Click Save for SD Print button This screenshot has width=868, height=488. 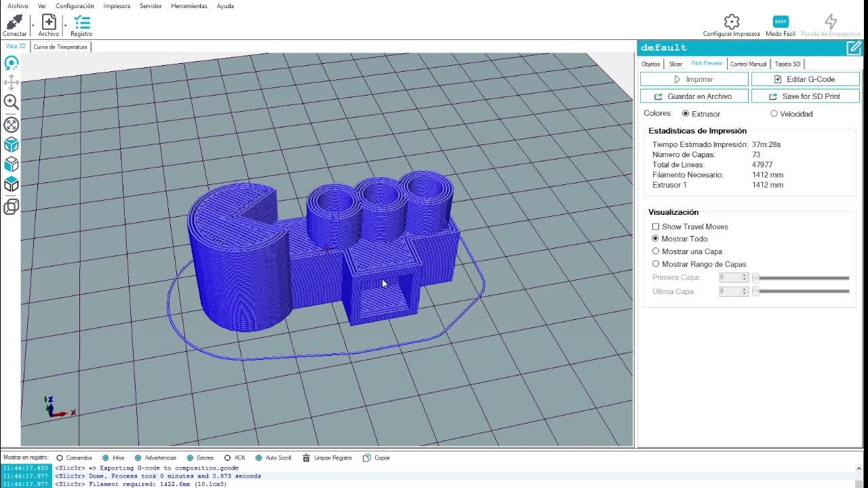(806, 96)
